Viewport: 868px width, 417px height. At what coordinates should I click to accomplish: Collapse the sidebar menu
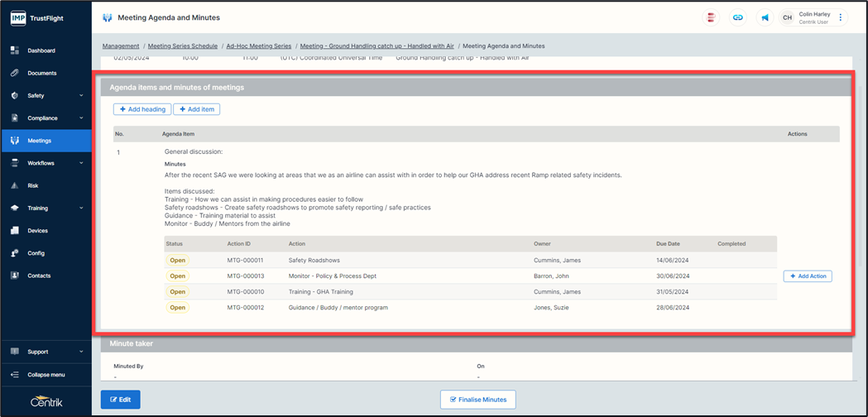click(x=46, y=375)
